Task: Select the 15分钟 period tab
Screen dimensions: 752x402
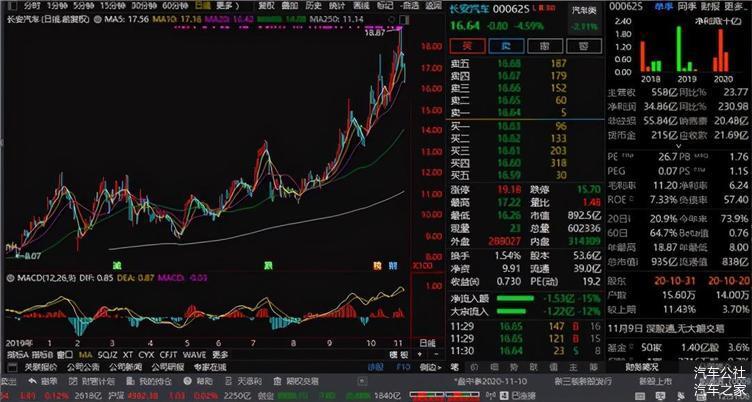Action: [x=113, y=6]
